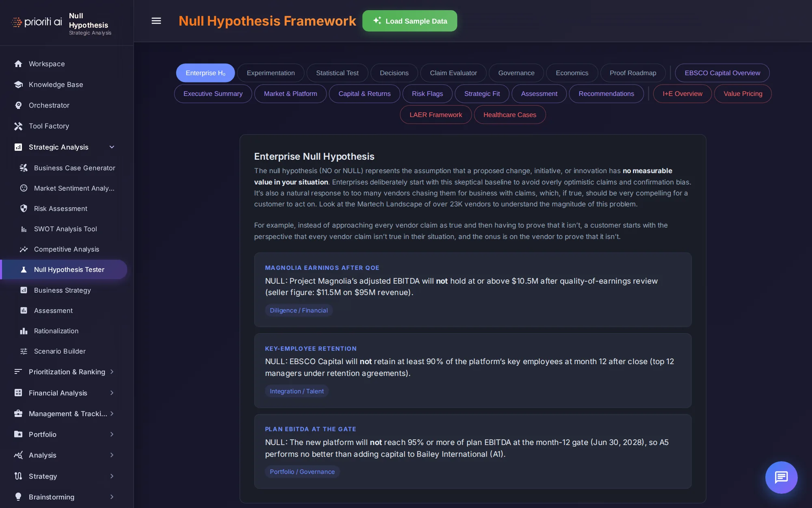Click the Portfolio / Governance tag
This screenshot has height=508, width=812.
302,472
